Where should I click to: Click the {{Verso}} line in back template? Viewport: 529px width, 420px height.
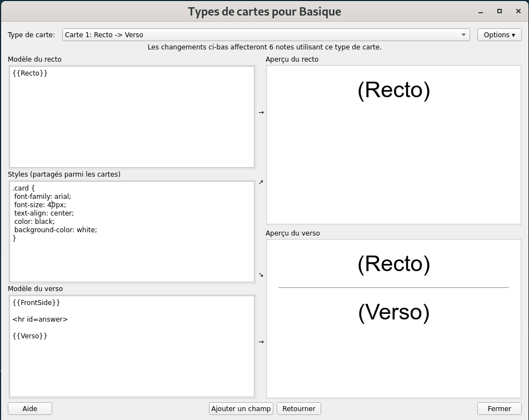coord(30,336)
